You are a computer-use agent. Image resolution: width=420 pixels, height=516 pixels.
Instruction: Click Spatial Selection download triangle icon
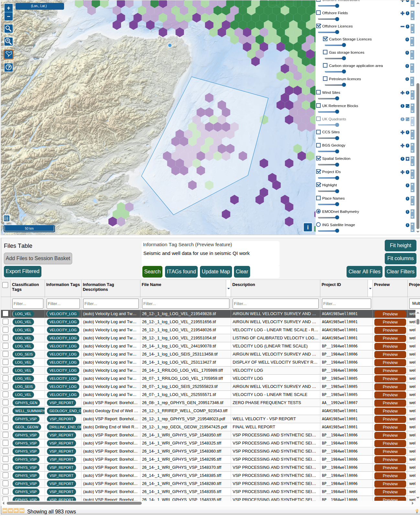tap(407, 159)
